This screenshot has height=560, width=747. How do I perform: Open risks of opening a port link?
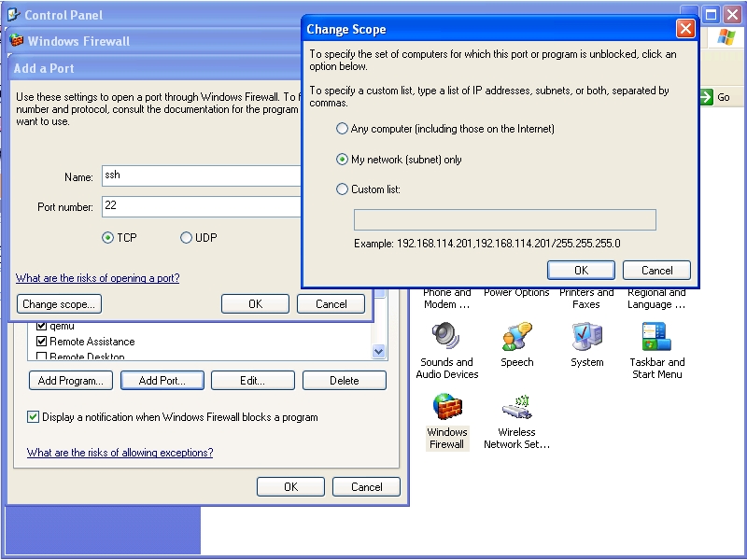coord(98,278)
